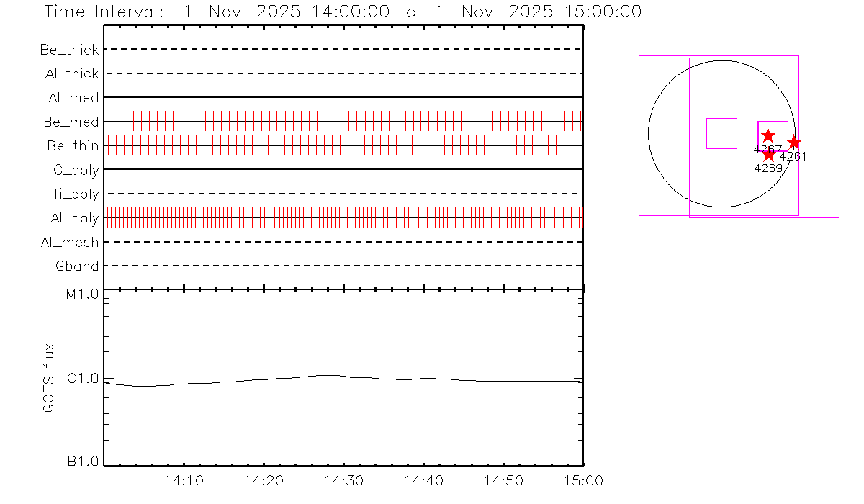This screenshot has height=504, width=864.
Task: Click the red star for region 4267
Action: click(768, 135)
